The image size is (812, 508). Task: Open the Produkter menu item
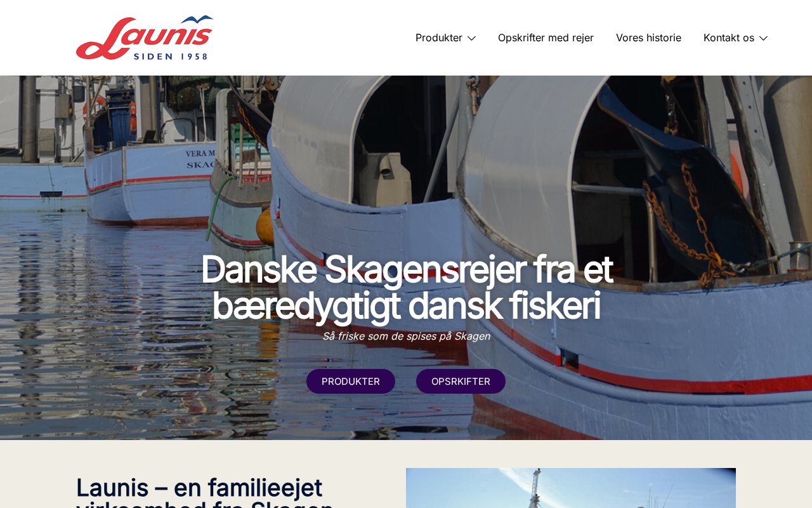tap(439, 37)
